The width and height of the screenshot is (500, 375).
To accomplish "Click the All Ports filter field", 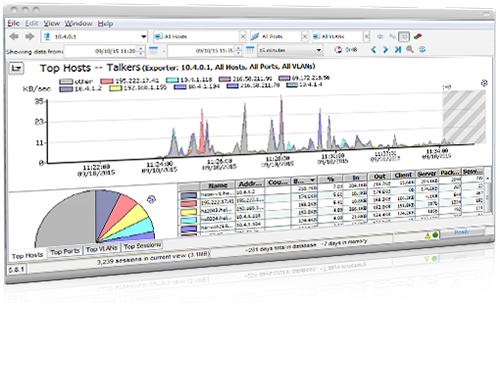I will pos(276,36).
